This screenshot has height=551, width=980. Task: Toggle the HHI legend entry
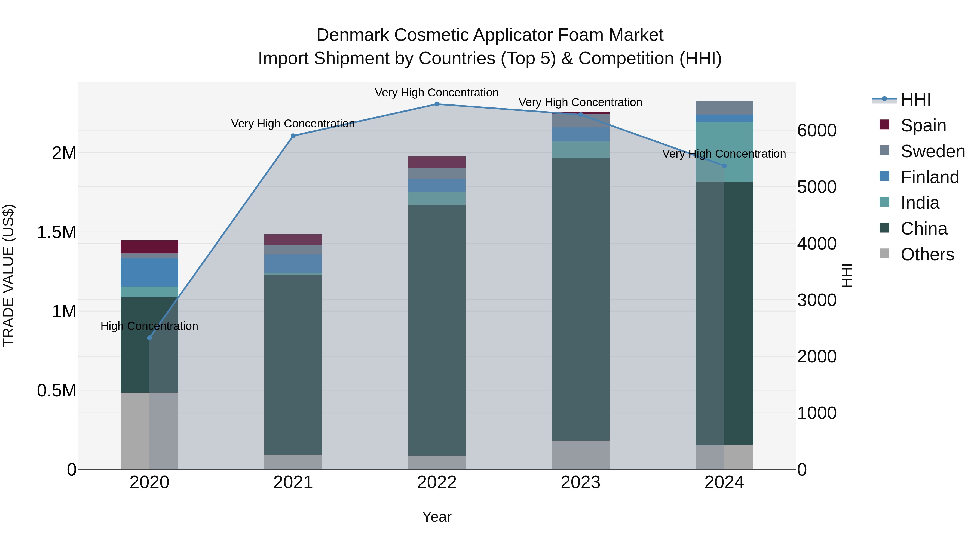point(902,100)
